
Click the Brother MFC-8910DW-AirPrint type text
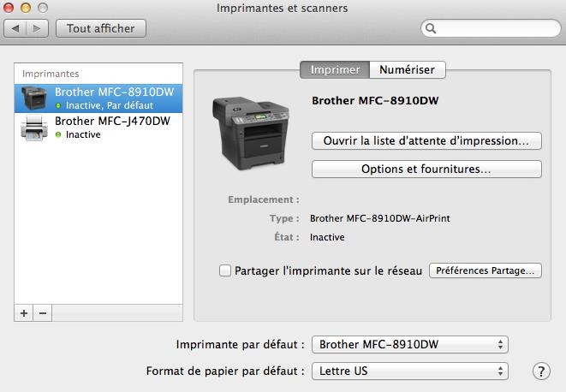(x=379, y=218)
